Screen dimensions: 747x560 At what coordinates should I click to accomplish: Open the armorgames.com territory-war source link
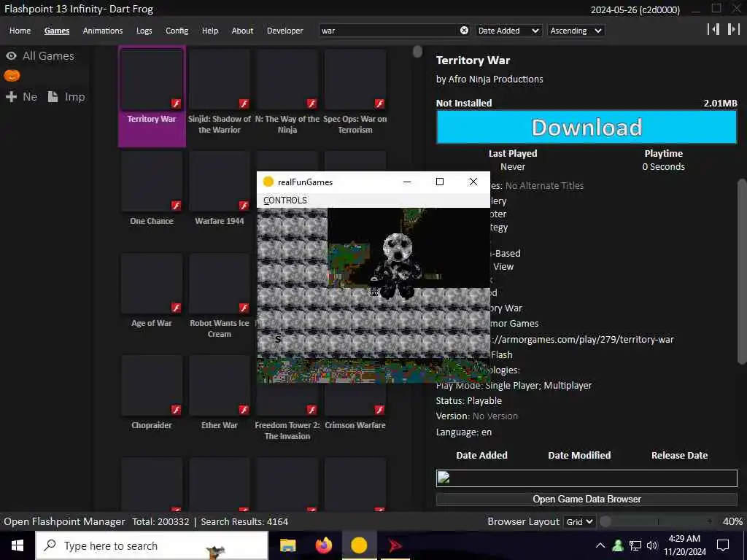pos(582,340)
